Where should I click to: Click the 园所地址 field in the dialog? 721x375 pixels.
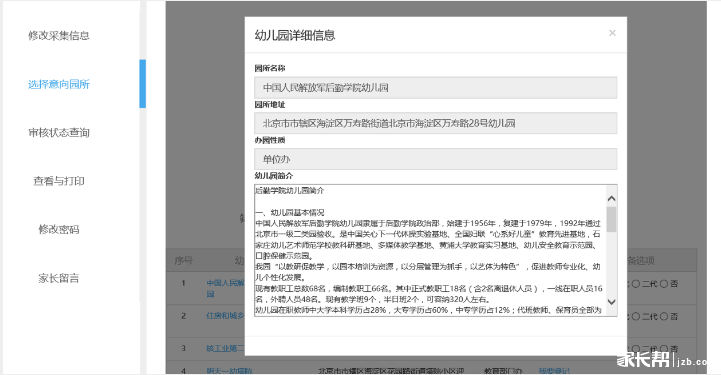pos(435,123)
